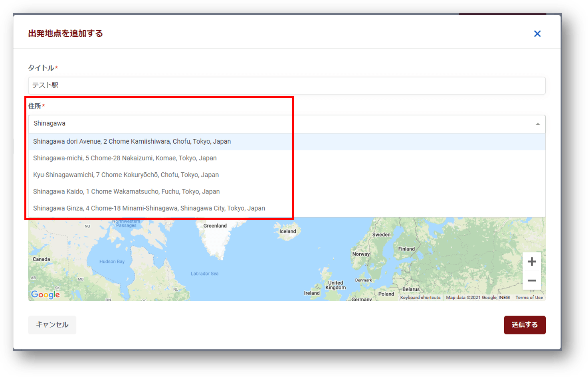Open the Terms of Use link

529,298
